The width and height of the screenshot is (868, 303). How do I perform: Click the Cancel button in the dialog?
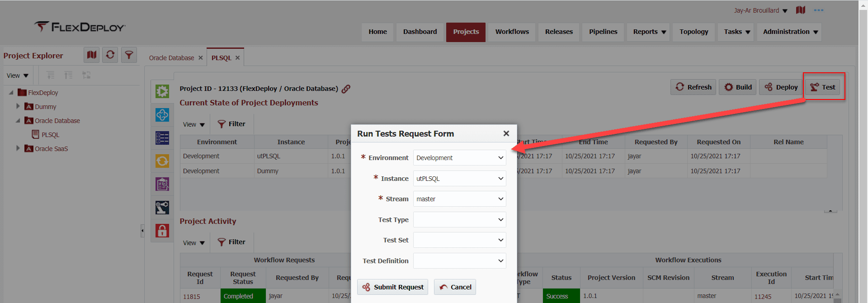(455, 287)
